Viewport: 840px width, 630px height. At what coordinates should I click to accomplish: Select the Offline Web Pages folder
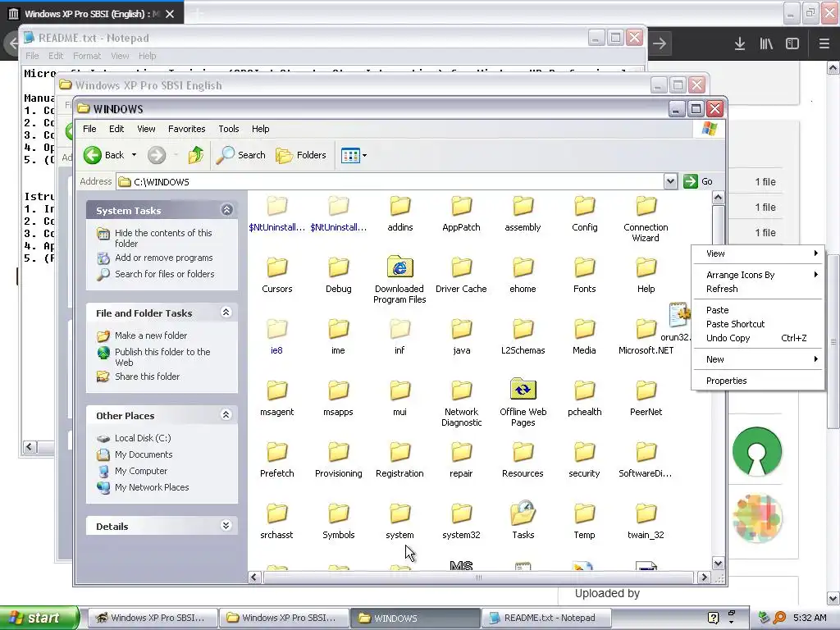(x=523, y=403)
